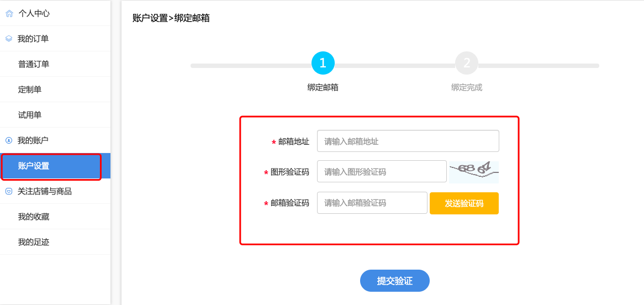Refresh the captcha image 6867

(473, 172)
